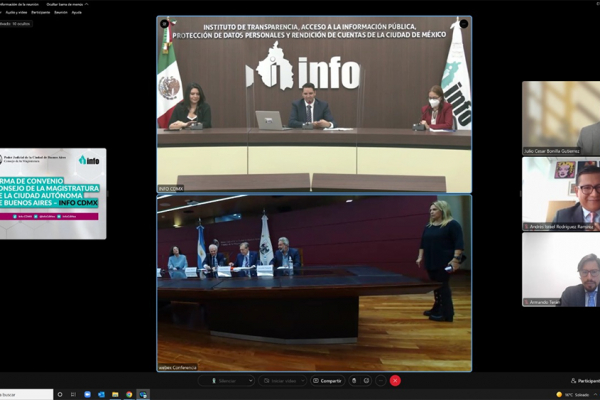Viewport: 600px width, 400px height.
Task: Open the Participantes panel button
Action: 585,381
